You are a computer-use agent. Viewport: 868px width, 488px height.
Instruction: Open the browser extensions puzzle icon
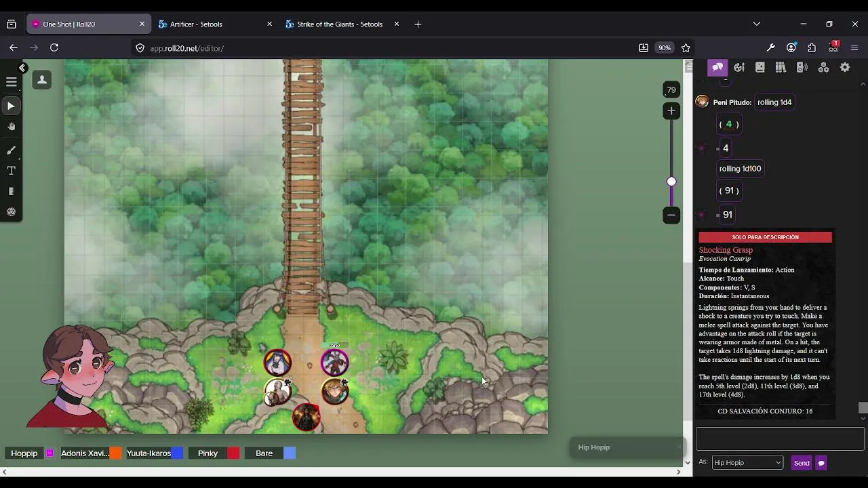click(x=812, y=48)
